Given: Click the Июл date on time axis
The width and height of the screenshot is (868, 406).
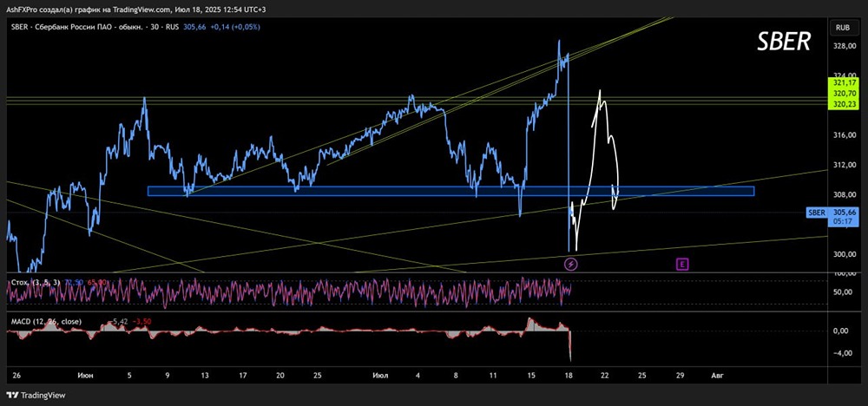Looking at the screenshot, I should click(380, 376).
